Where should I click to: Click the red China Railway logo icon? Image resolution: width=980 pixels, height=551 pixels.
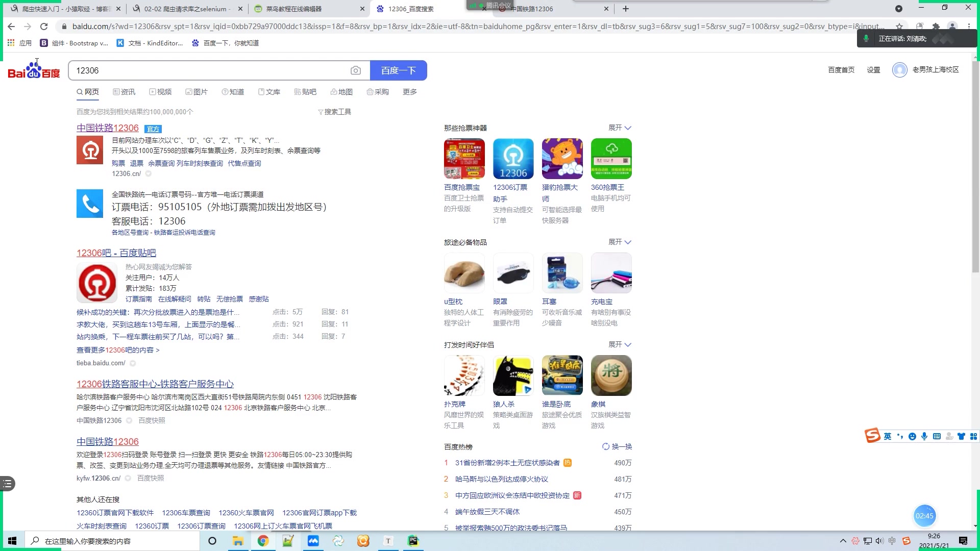pyautogui.click(x=90, y=150)
